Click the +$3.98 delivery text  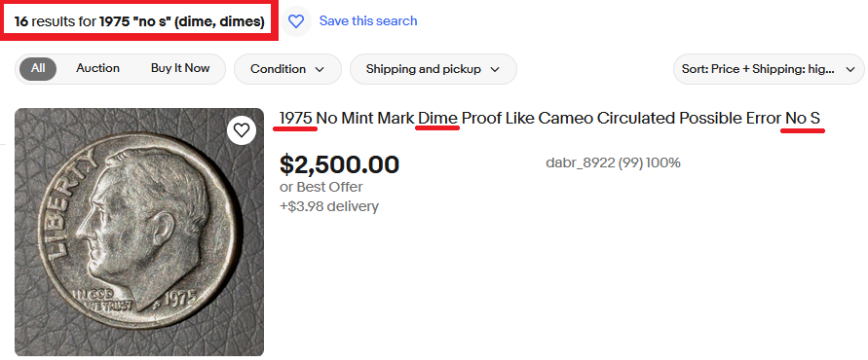(x=329, y=206)
